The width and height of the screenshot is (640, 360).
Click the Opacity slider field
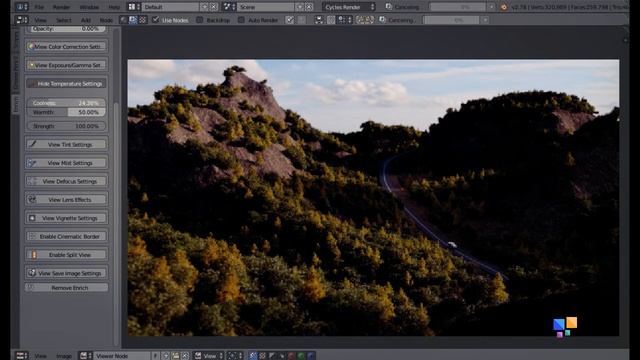coord(67,29)
